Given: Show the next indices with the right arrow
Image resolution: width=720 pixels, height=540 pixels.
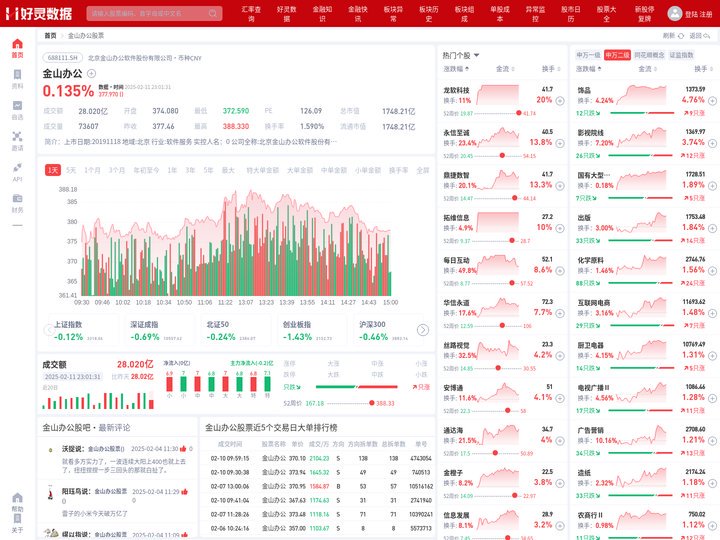Looking at the screenshot, I should point(423,330).
